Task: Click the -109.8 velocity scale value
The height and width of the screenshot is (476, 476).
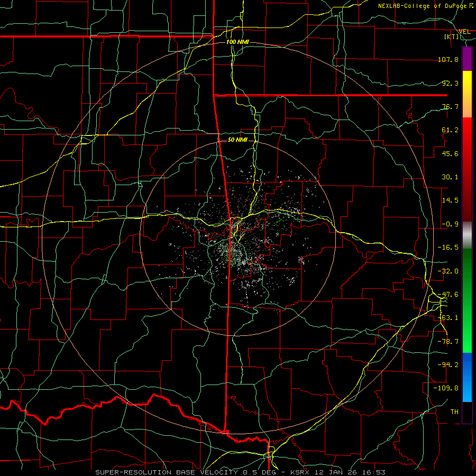Action: coord(446,388)
